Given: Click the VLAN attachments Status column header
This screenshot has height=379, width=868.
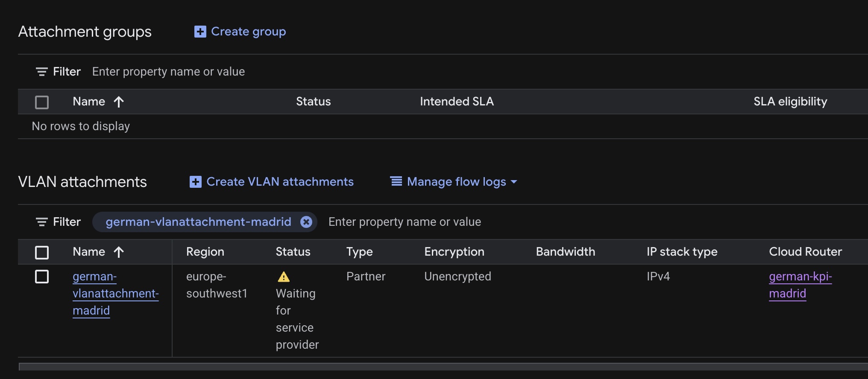Looking at the screenshot, I should pyautogui.click(x=293, y=252).
